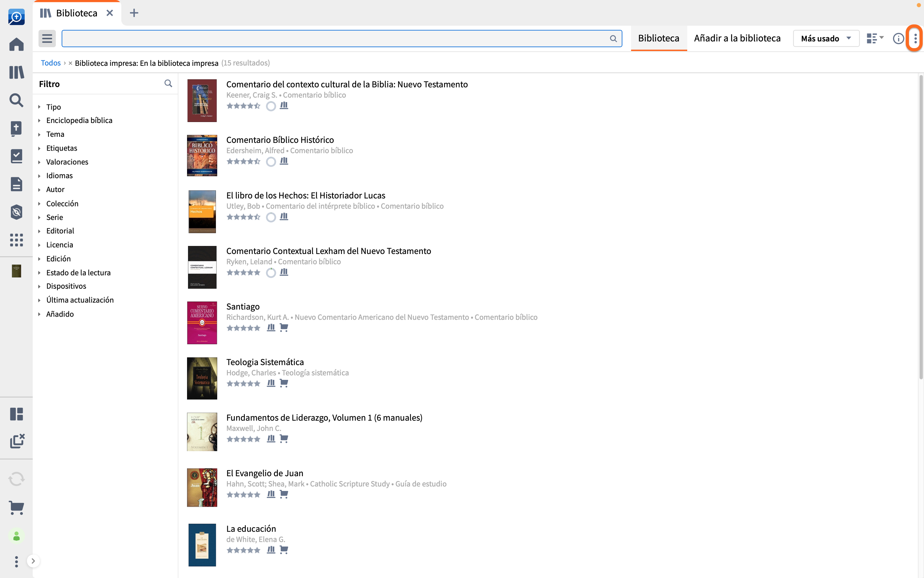Open the pinned book shortcut in sidebar
Viewport: 924px width, 578px height.
click(16, 271)
